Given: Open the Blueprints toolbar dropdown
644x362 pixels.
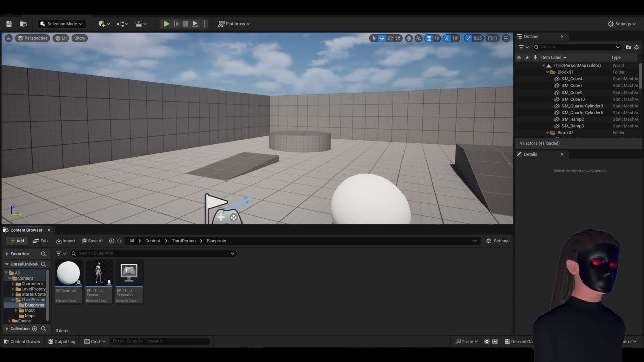Looking at the screenshot, I should [123, 24].
